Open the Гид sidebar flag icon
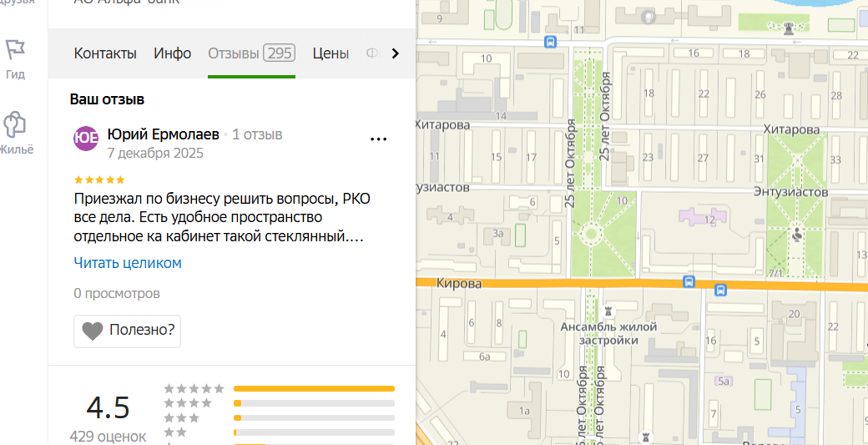 (x=15, y=50)
